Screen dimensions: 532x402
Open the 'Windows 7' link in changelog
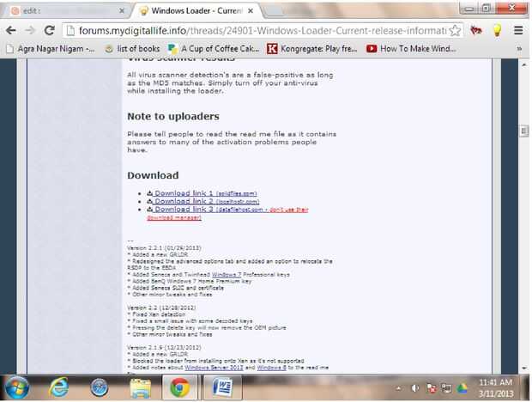coord(227,274)
